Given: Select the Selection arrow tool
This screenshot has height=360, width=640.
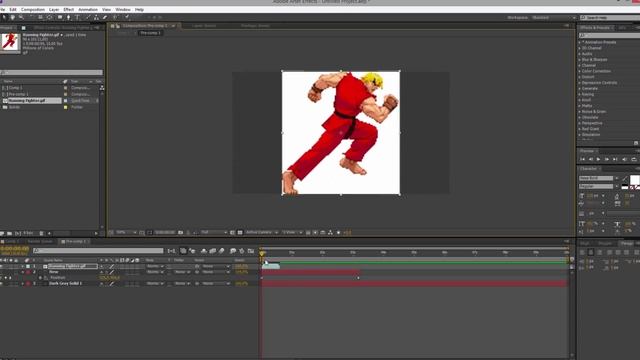Looking at the screenshot, I should (4, 17).
